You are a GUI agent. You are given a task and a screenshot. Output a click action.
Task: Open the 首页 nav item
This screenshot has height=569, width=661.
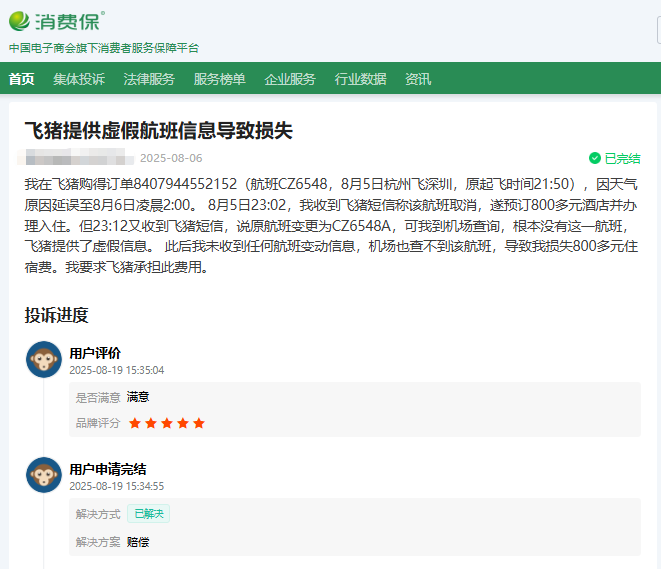pos(21,79)
